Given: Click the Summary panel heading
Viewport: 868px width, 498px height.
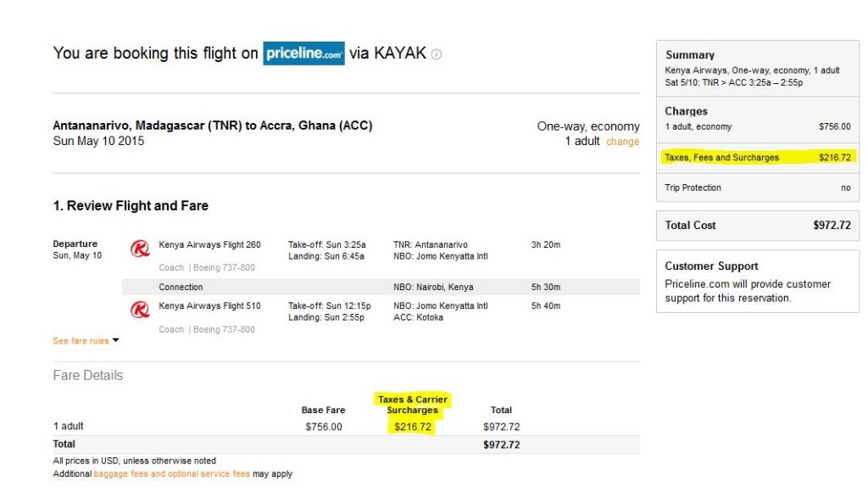Looking at the screenshot, I should point(690,55).
